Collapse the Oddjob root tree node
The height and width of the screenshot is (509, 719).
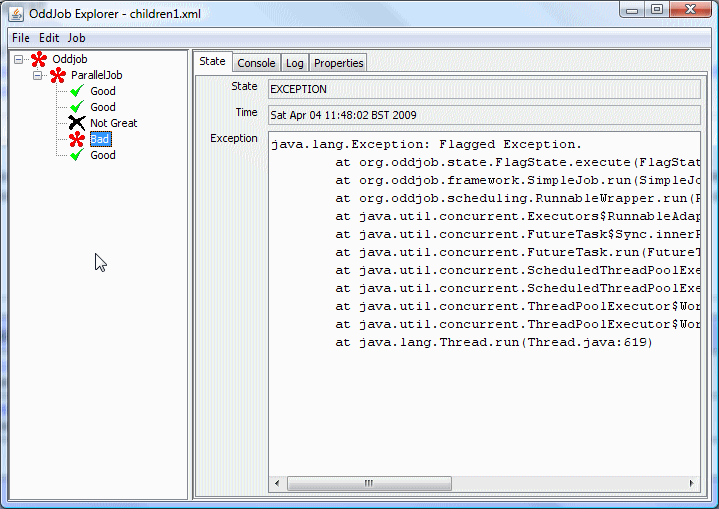coord(19,60)
